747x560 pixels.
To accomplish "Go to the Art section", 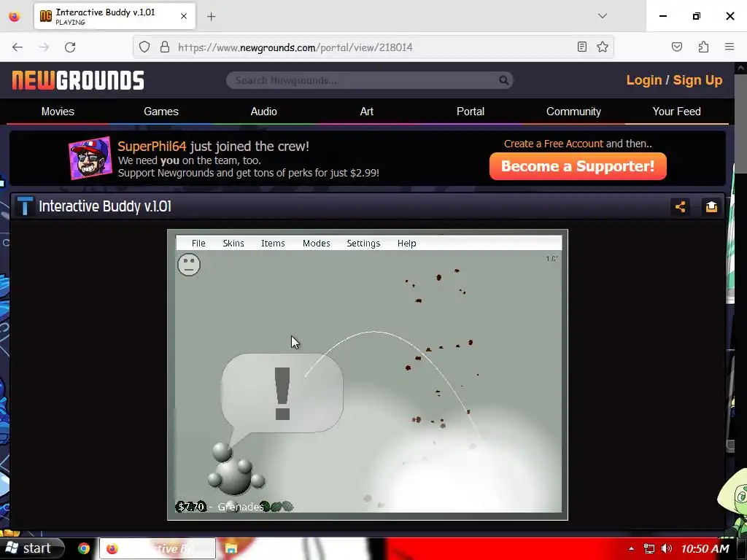I will tap(367, 112).
